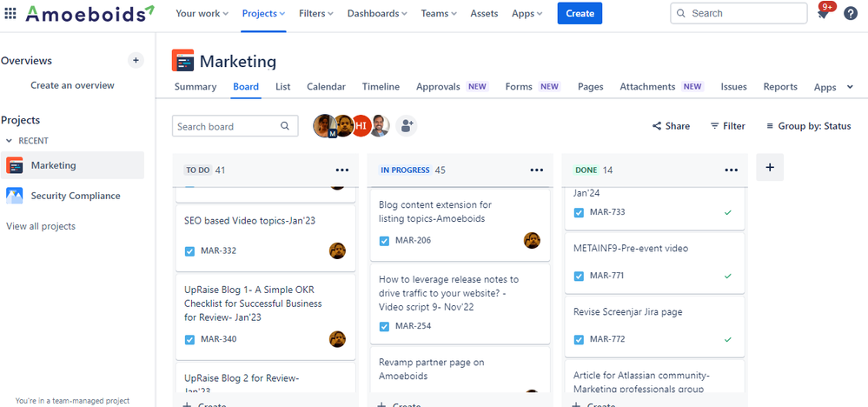
Task: Click the Share button
Action: tap(671, 126)
